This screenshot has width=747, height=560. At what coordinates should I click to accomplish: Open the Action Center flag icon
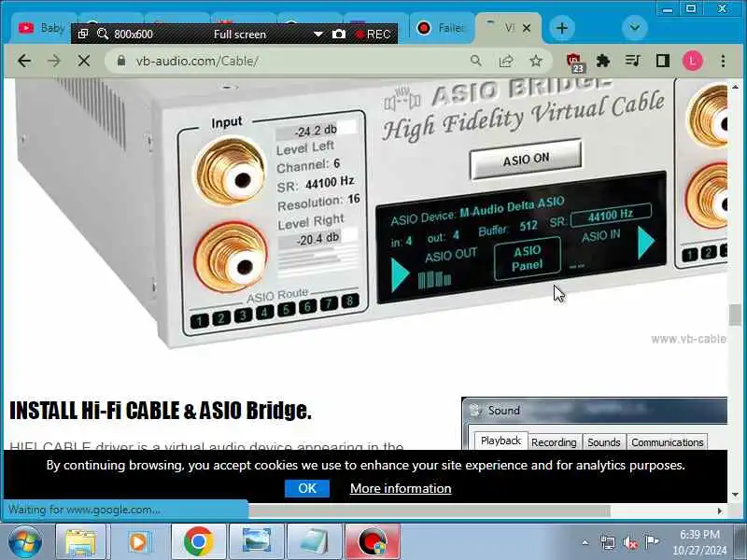(651, 541)
